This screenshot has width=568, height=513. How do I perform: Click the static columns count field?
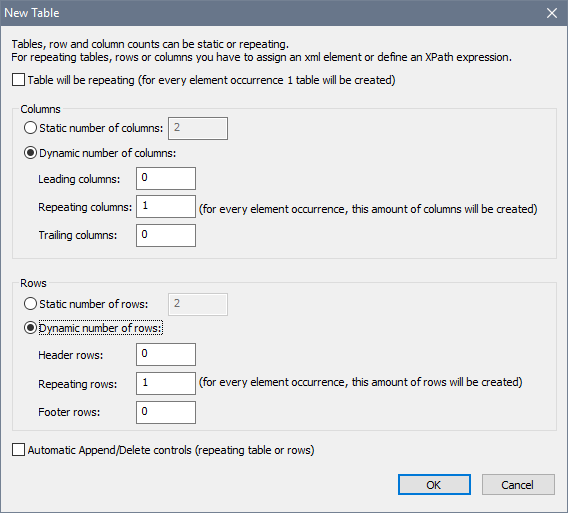[198, 128]
